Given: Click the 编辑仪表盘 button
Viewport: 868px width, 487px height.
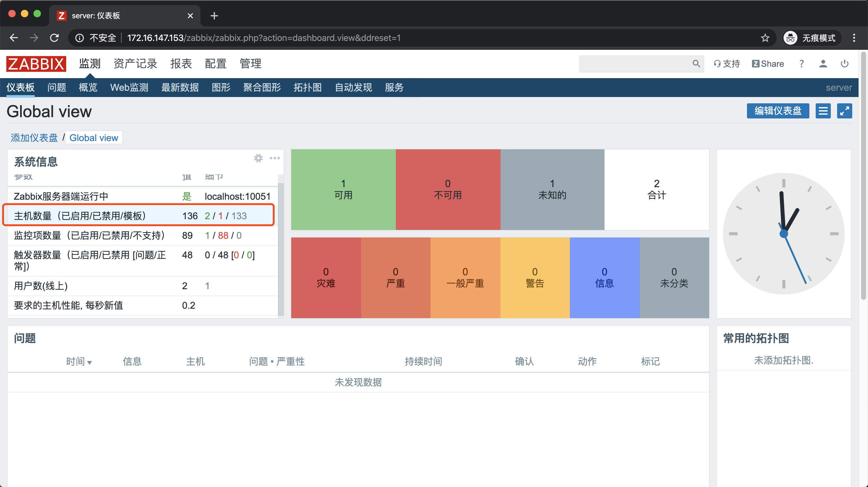Looking at the screenshot, I should (778, 111).
